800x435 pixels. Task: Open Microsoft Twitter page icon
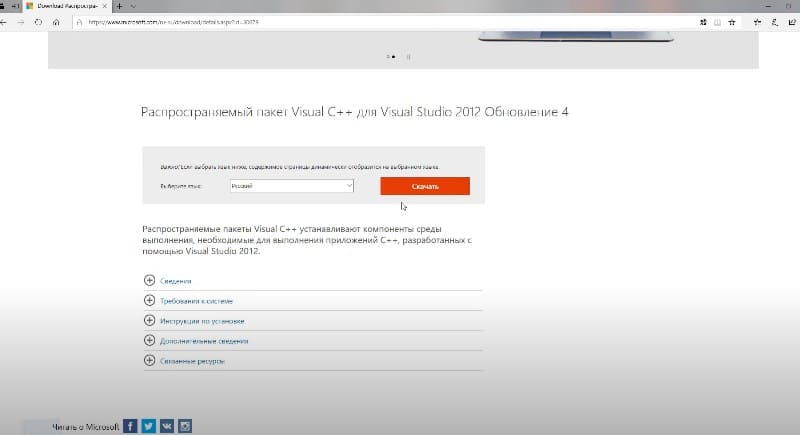(148, 426)
